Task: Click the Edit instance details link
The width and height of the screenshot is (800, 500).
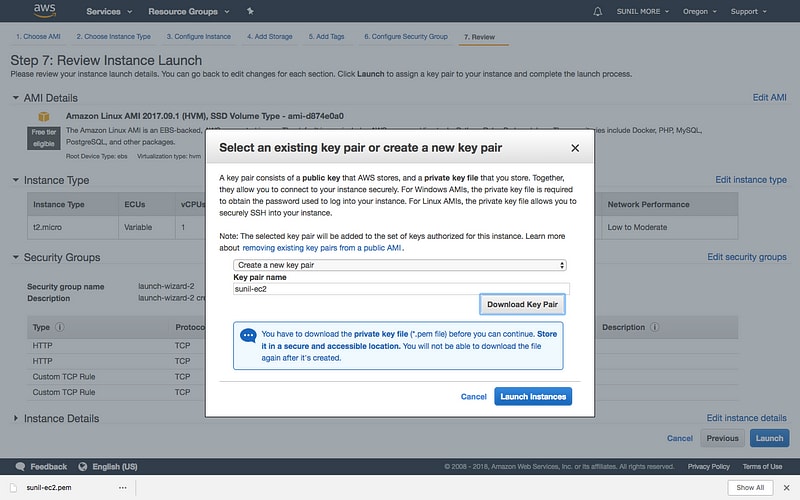Action: pyautogui.click(x=746, y=418)
